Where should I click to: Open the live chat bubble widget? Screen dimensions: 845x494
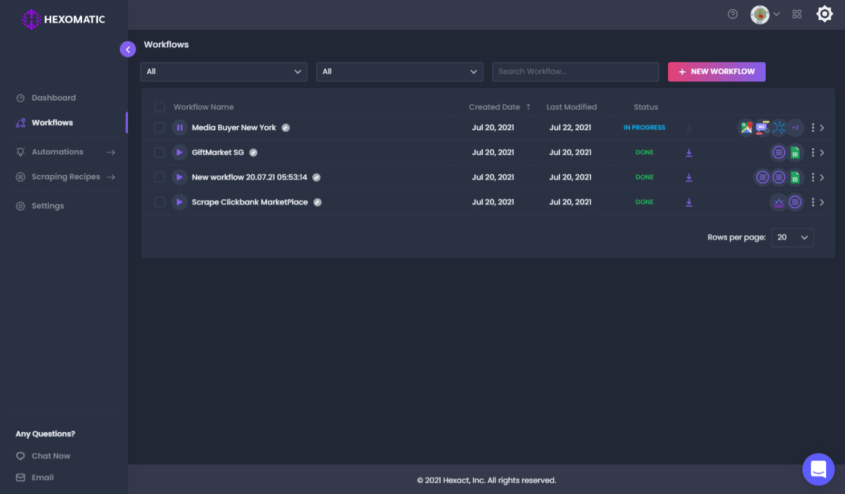(x=818, y=468)
